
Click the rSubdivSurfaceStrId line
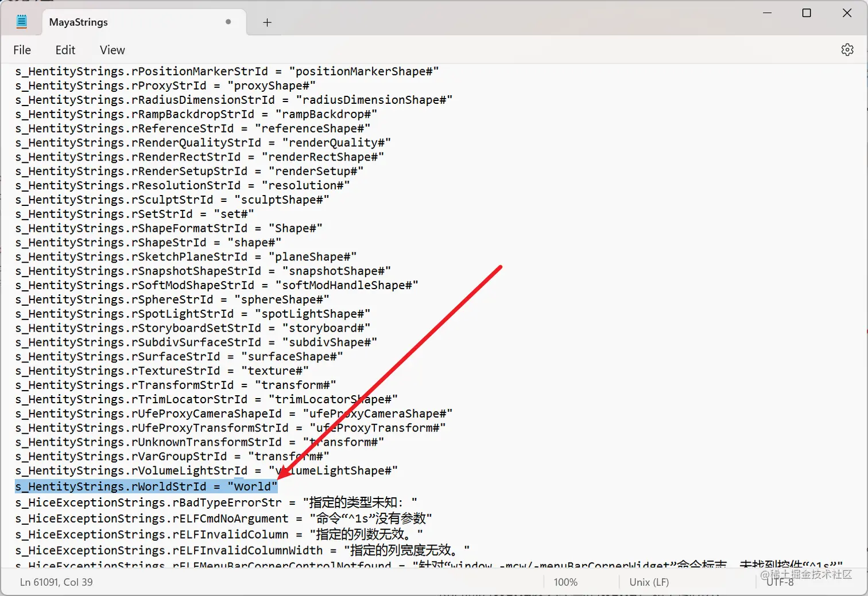pos(196,342)
